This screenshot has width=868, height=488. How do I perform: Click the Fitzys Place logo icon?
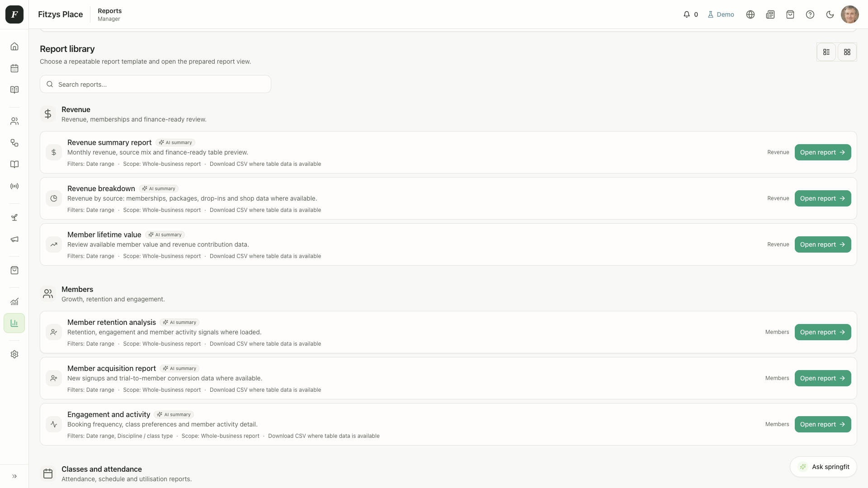click(x=14, y=14)
